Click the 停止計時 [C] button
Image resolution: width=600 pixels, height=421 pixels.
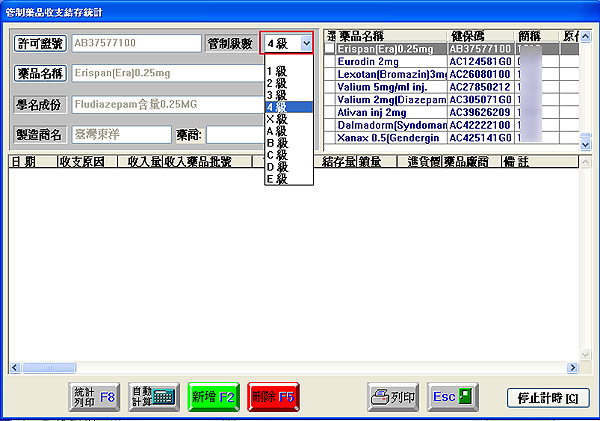click(x=546, y=397)
